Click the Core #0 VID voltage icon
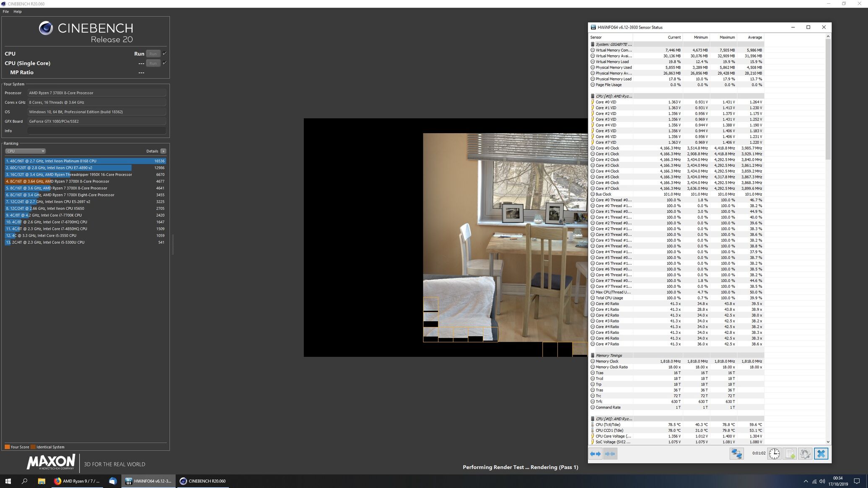This screenshot has width=868, height=488. point(593,102)
